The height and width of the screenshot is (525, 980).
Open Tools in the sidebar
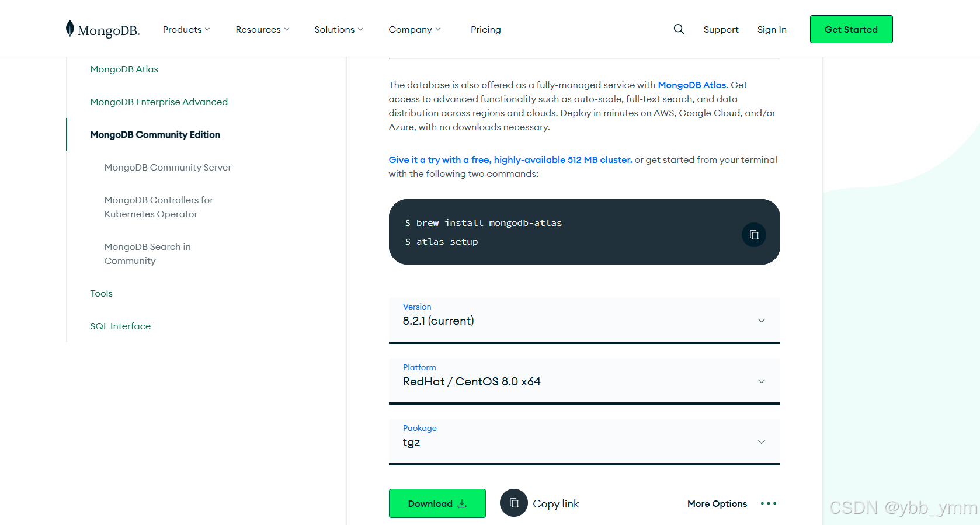coord(101,293)
